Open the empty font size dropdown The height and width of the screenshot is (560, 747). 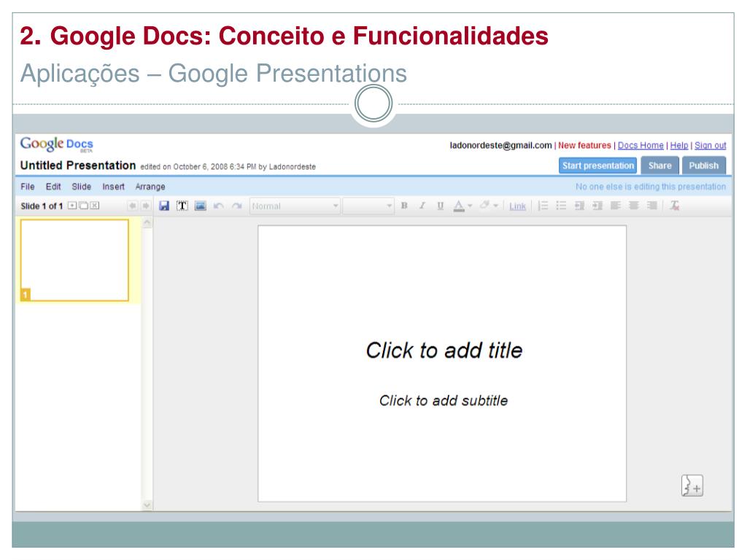tap(368, 206)
